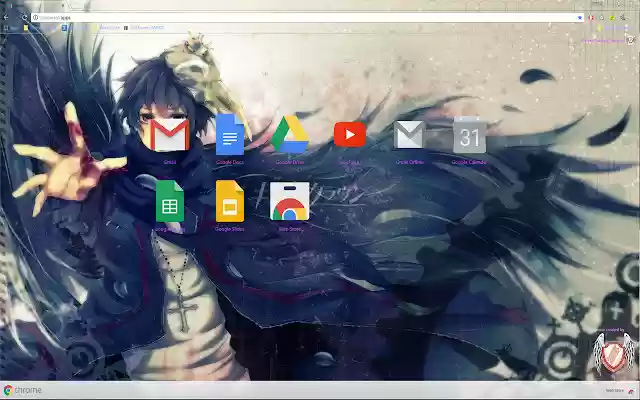Close the current browser tab
The height and width of the screenshot is (400, 640).
(x=63, y=5)
